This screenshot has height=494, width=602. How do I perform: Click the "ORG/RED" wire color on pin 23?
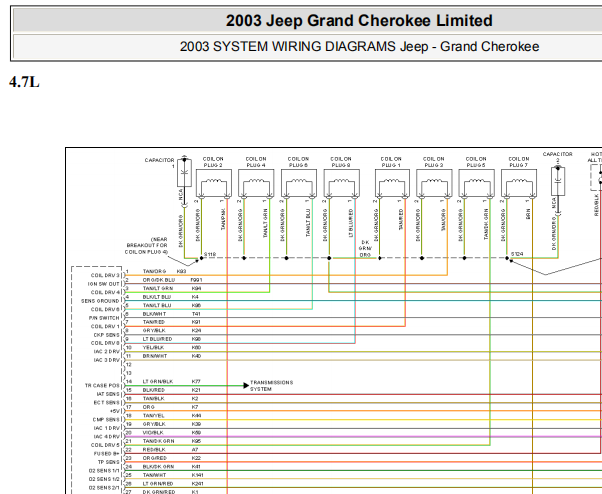click(155, 458)
